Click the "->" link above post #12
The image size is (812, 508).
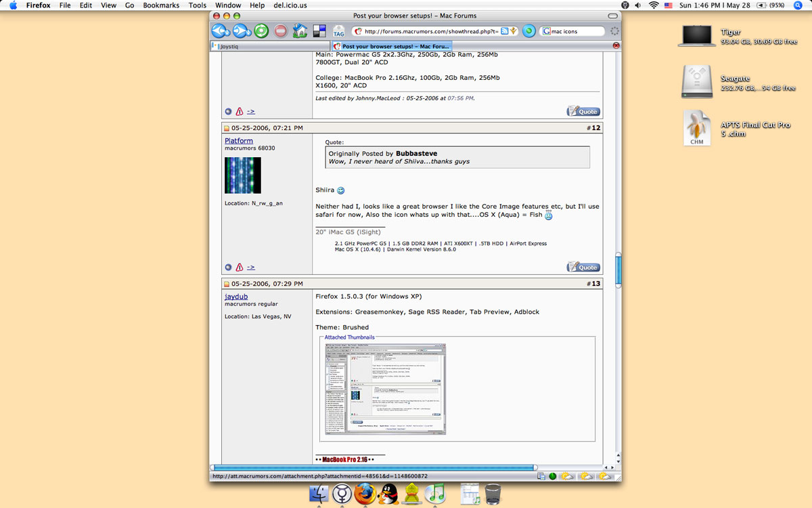pyautogui.click(x=250, y=111)
